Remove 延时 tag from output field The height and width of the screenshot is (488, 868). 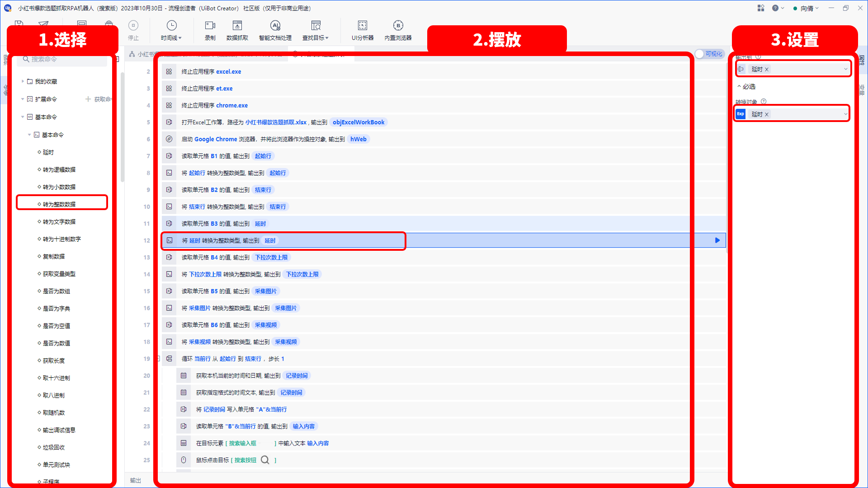click(767, 69)
